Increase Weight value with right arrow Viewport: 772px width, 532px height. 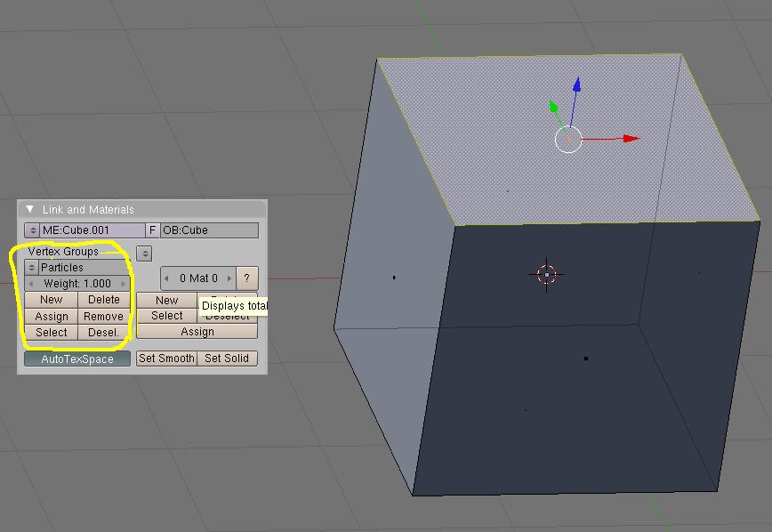(123, 284)
